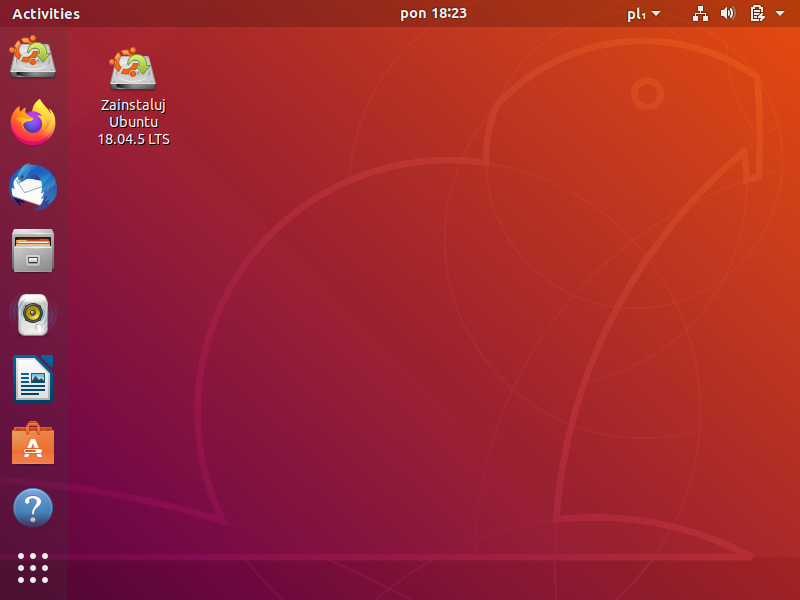Viewport: 800px width, 600px height.
Task: Expand the system menu arrow
Action: point(780,14)
